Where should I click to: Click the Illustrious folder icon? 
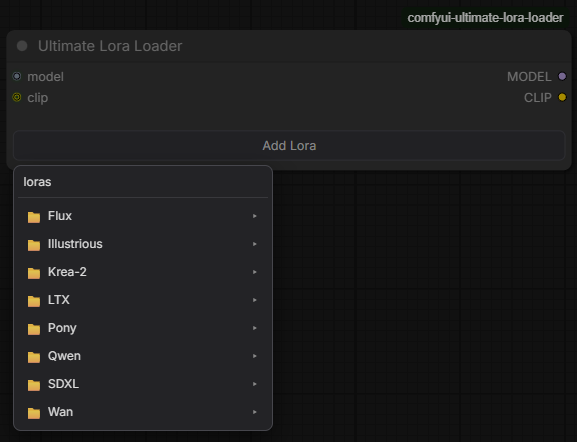click(x=34, y=245)
